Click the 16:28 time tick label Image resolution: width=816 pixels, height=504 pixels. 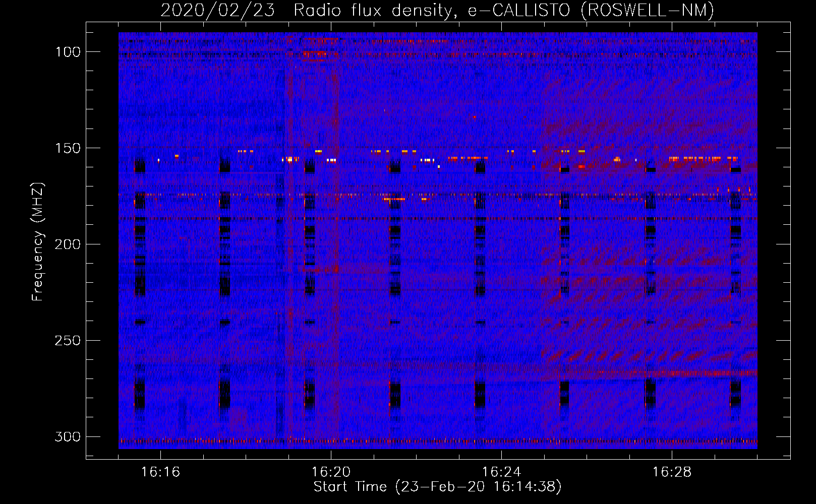coord(672,472)
